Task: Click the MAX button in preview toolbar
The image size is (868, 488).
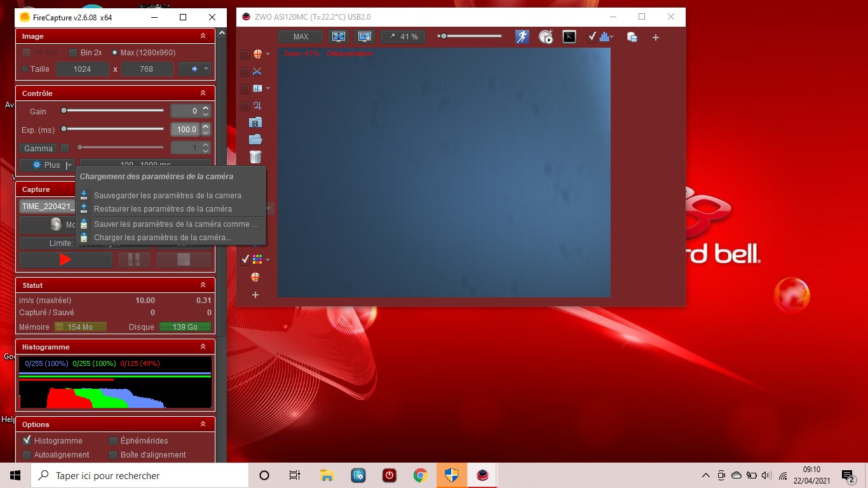Action: pyautogui.click(x=301, y=37)
